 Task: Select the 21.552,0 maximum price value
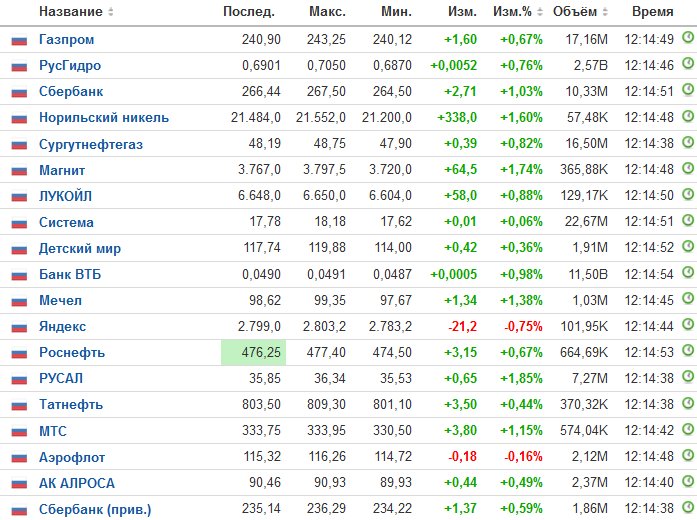[x=321, y=117]
